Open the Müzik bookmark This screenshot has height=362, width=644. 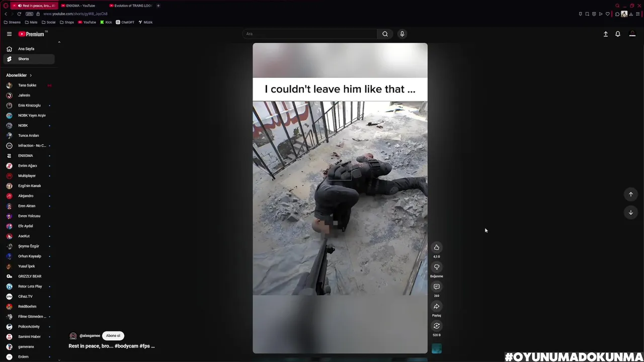coord(145,22)
